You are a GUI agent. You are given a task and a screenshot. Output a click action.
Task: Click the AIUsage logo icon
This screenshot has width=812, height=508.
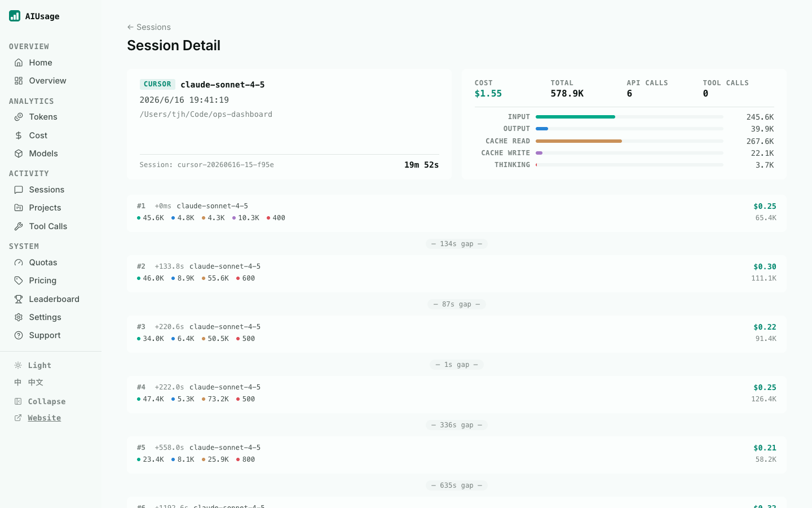(15, 16)
